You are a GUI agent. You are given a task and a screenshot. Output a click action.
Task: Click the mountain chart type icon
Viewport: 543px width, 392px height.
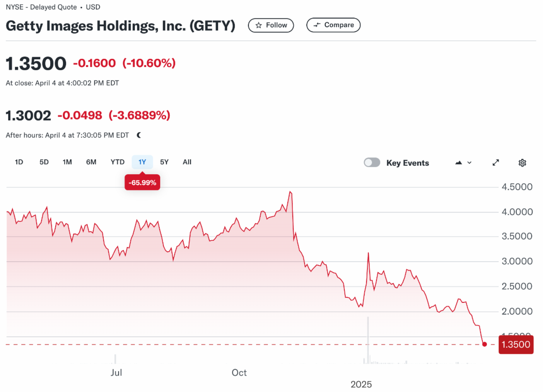pyautogui.click(x=459, y=163)
